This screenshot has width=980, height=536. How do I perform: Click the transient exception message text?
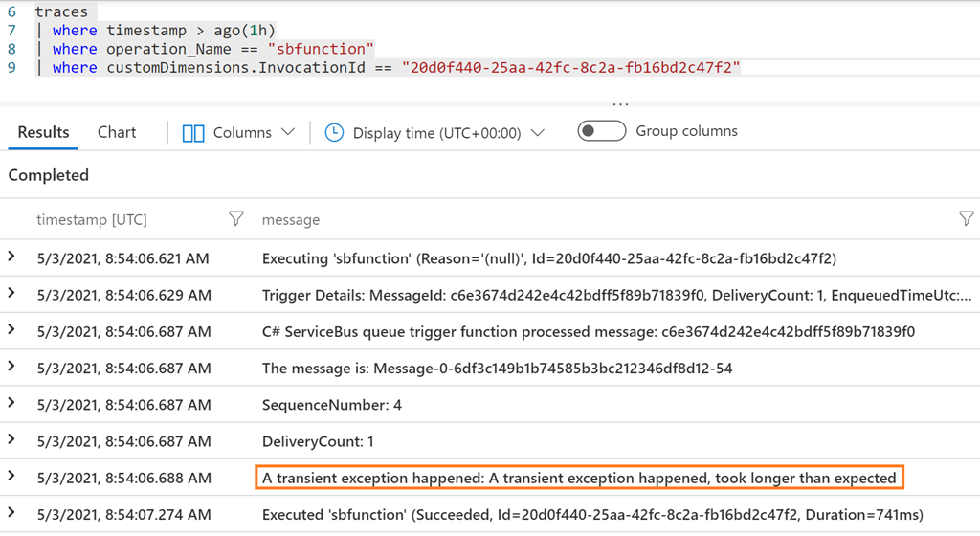pos(579,478)
